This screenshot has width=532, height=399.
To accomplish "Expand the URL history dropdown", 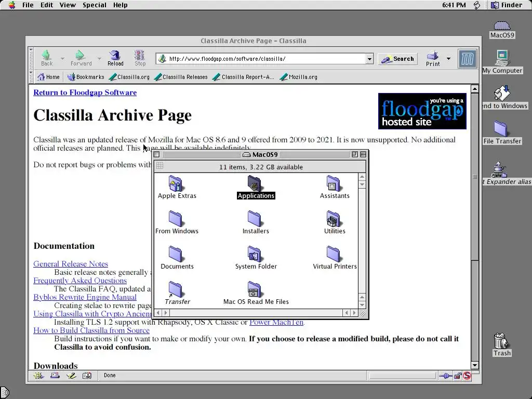I will point(369,59).
